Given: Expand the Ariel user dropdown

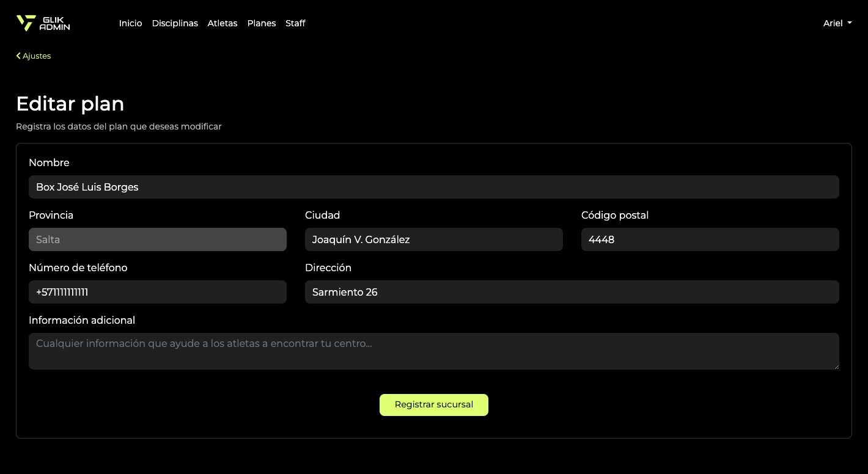Looking at the screenshot, I should 837,23.
